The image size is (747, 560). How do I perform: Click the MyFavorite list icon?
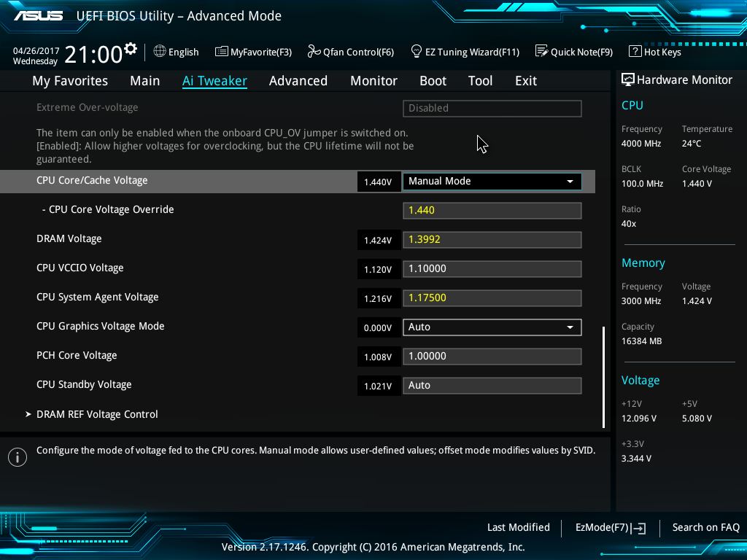click(221, 52)
